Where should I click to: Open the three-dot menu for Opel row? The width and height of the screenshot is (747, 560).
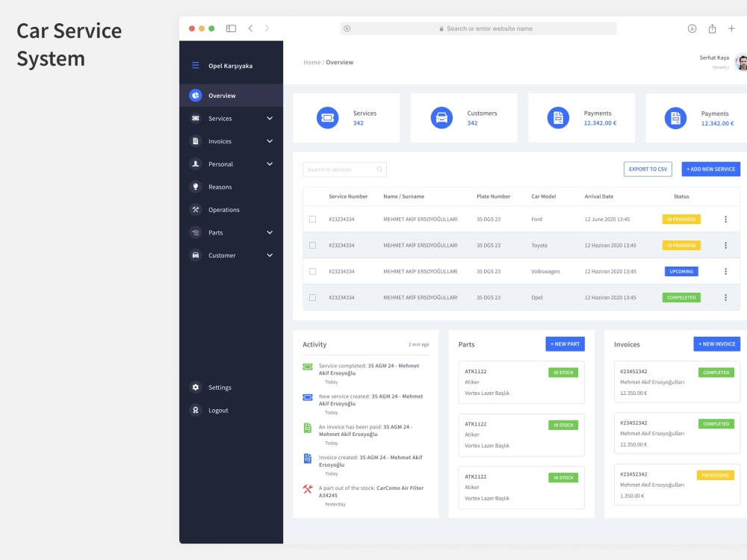point(725,298)
